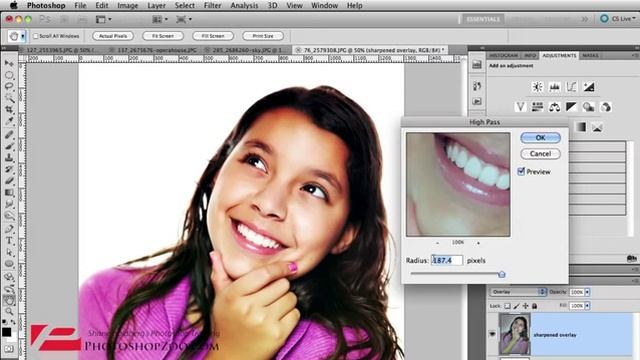This screenshot has height=360, width=640.
Task: Add a Levels adjustment
Action: (x=554, y=87)
